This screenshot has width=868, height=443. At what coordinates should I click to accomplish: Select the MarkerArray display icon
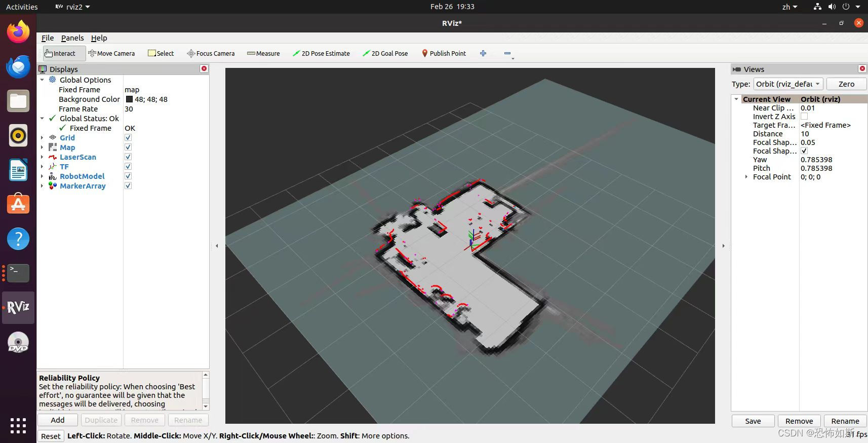click(53, 186)
